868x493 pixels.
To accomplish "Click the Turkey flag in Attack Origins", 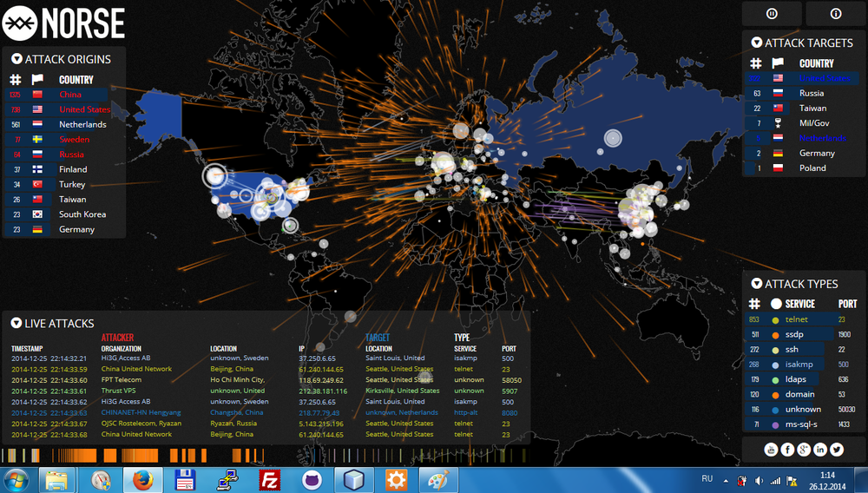I will pos(37,184).
